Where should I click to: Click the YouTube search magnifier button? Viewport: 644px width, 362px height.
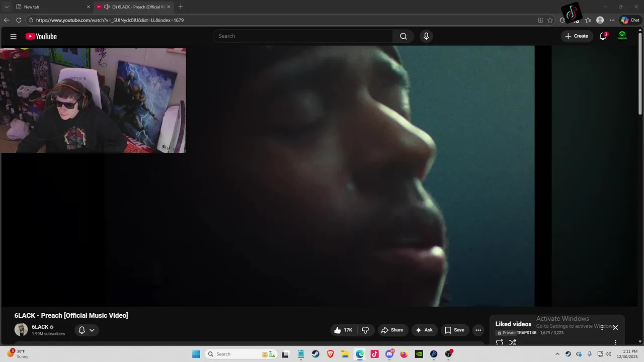point(404,36)
